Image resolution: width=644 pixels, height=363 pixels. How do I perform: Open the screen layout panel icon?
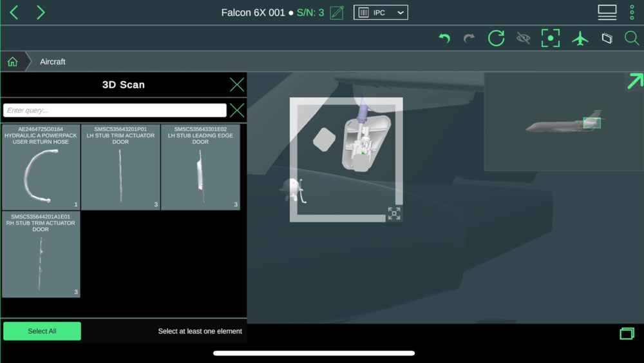(x=607, y=12)
